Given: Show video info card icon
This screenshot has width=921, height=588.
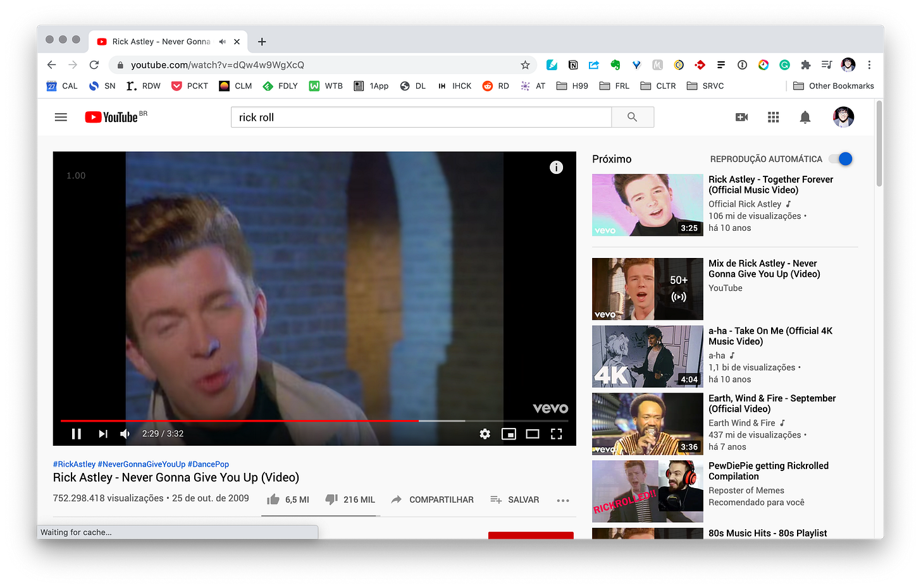Looking at the screenshot, I should [x=556, y=168].
